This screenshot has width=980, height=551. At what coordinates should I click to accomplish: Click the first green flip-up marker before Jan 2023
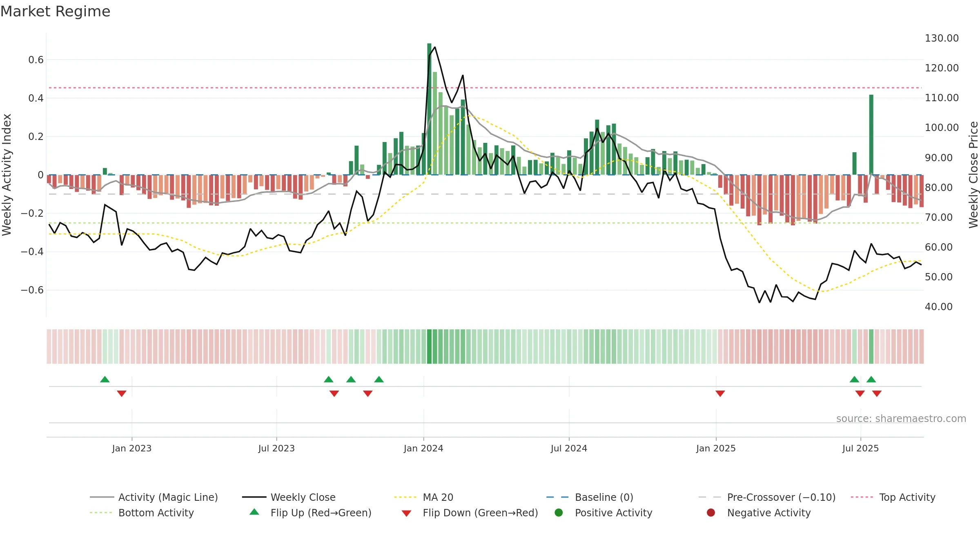click(105, 379)
